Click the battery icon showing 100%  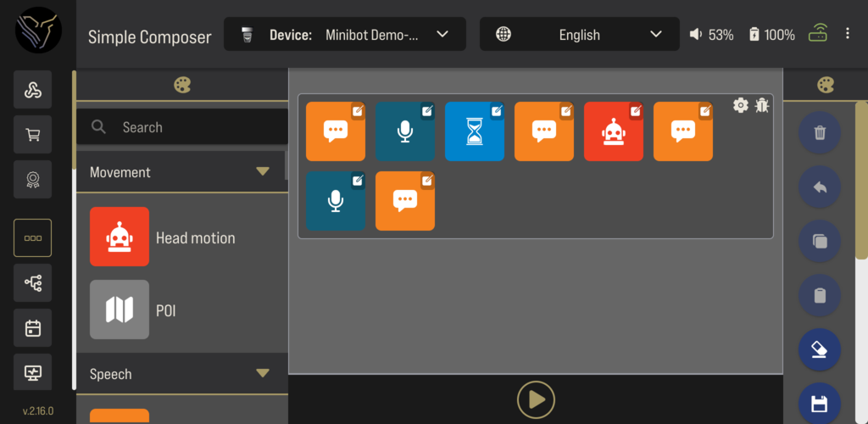[754, 35]
